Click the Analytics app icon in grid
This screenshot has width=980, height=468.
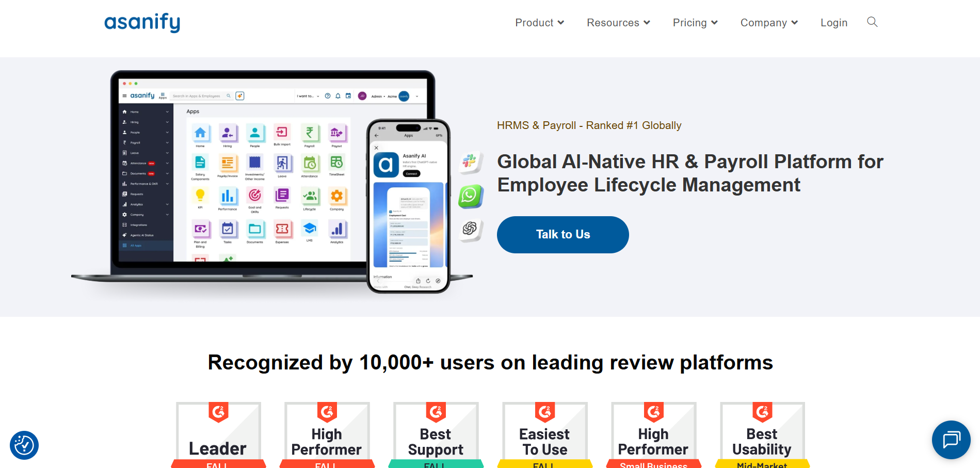pyautogui.click(x=336, y=229)
